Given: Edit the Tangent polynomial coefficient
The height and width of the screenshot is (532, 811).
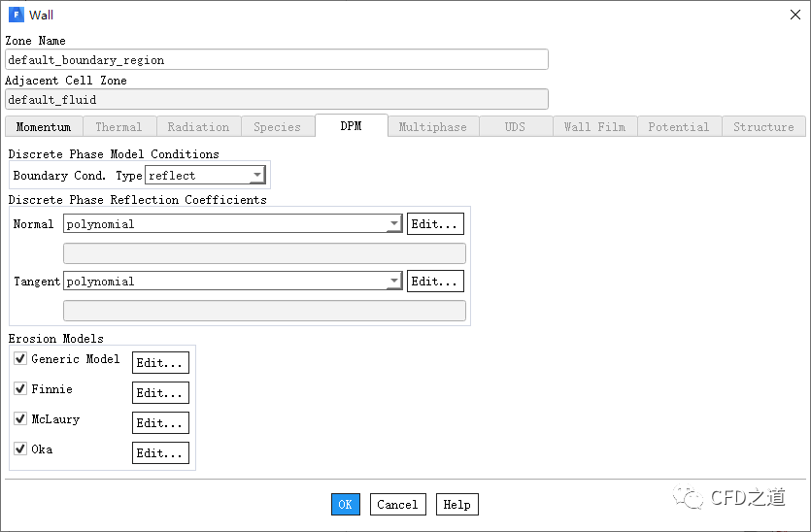Looking at the screenshot, I should [x=435, y=282].
